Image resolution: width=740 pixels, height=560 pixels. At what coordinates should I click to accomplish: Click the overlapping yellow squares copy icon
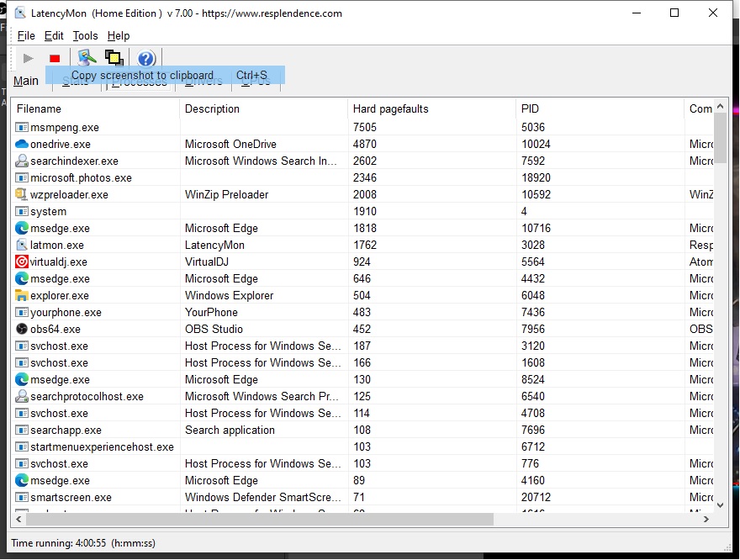114,58
